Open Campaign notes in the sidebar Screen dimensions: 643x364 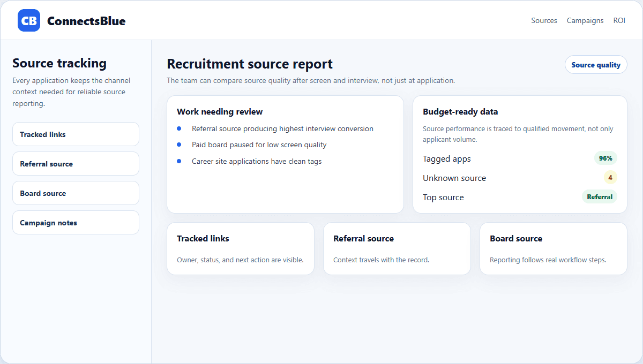coord(76,223)
